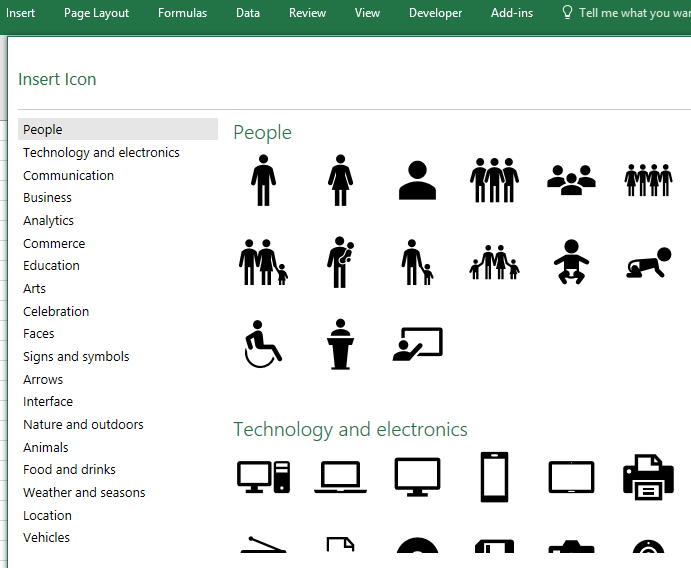Screen dimensions: 691x568
Task: Open Signs and symbols category
Action: tap(76, 356)
